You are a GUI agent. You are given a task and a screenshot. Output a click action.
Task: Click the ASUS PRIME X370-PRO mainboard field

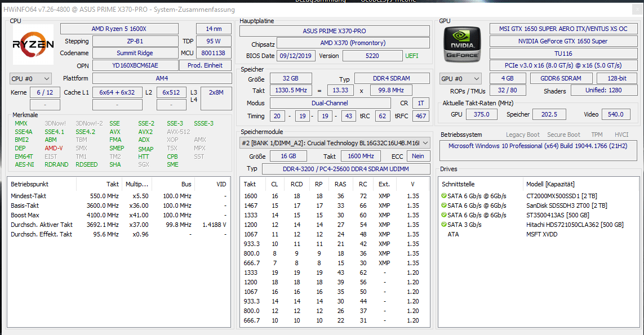click(334, 31)
